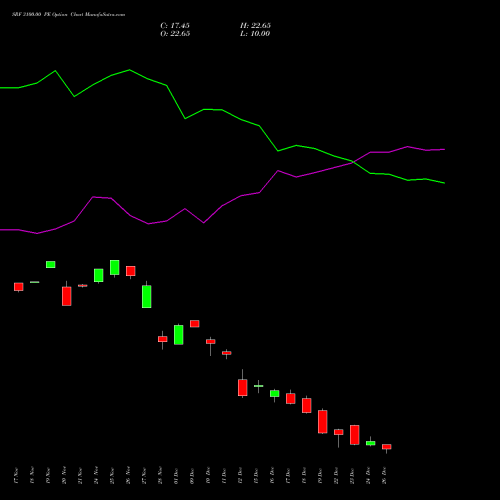The height and width of the screenshot is (500, 500).
Task: Select the high value "H: 22.65"
Action: 255,26
